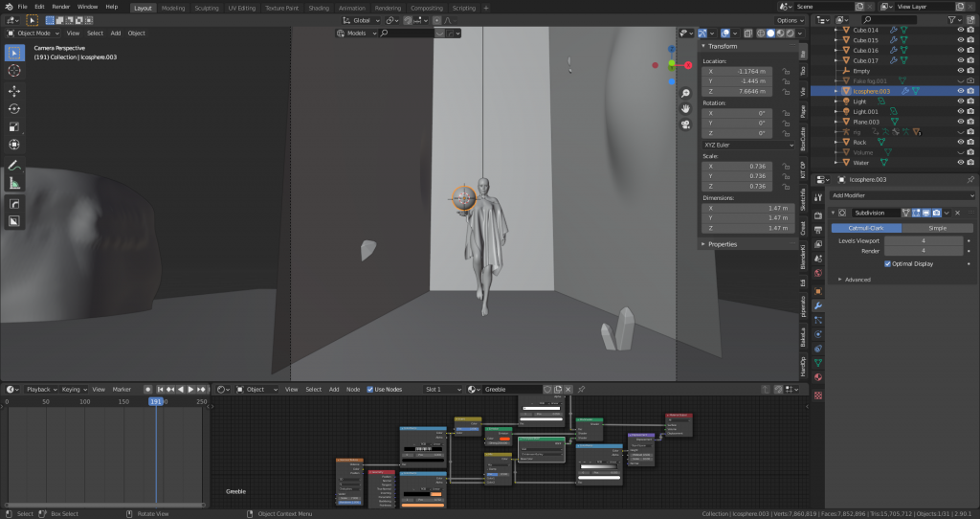Switch to the Sculpting workspace tab
Image resolution: width=980 pixels, height=519 pixels.
206,7
